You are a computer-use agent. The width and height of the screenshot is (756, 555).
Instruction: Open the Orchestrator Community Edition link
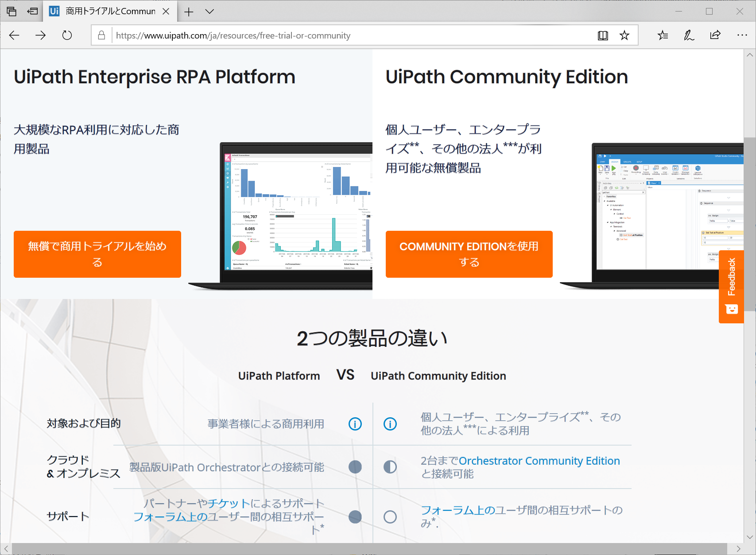click(539, 461)
